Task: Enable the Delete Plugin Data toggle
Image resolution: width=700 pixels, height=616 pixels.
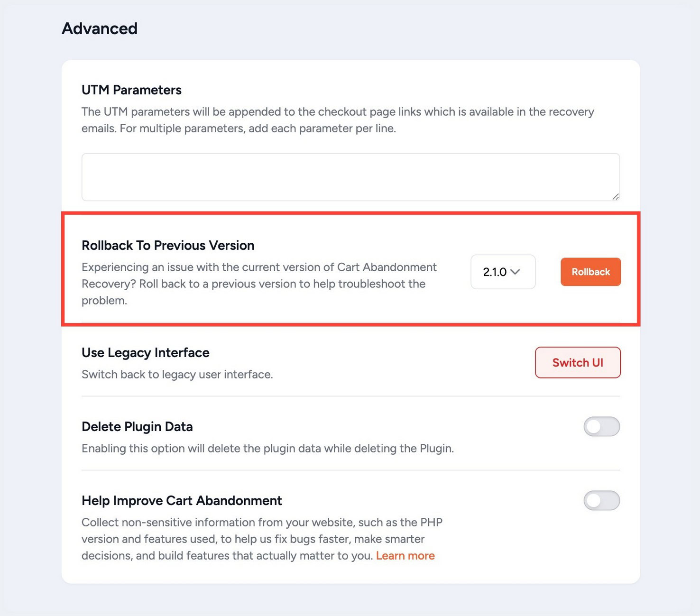Action: click(x=601, y=426)
